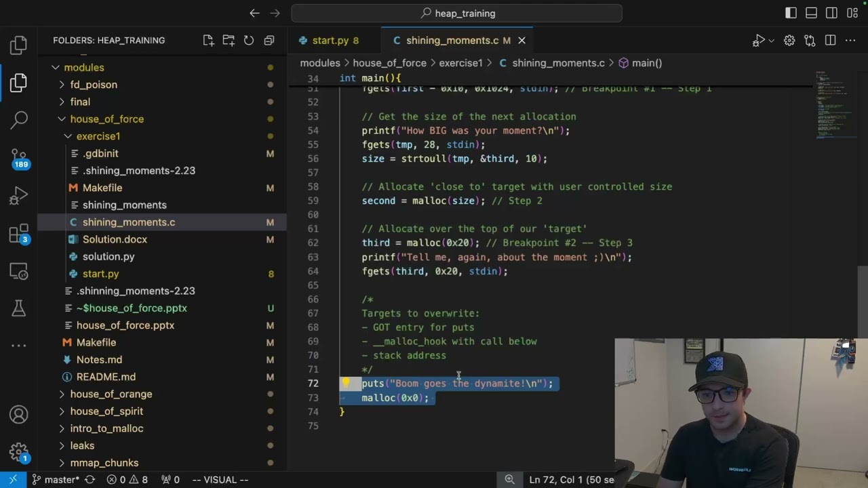Viewport: 868px width, 488px height.
Task: Show code actions lightbulb on line 72
Action: pos(346,383)
